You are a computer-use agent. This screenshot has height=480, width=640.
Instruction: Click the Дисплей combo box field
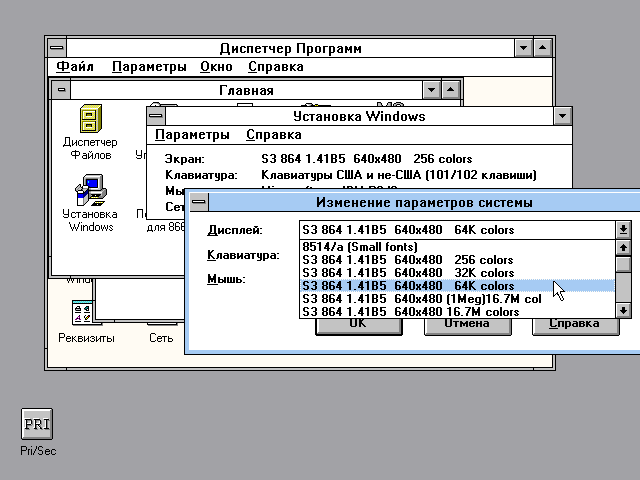tap(457, 230)
